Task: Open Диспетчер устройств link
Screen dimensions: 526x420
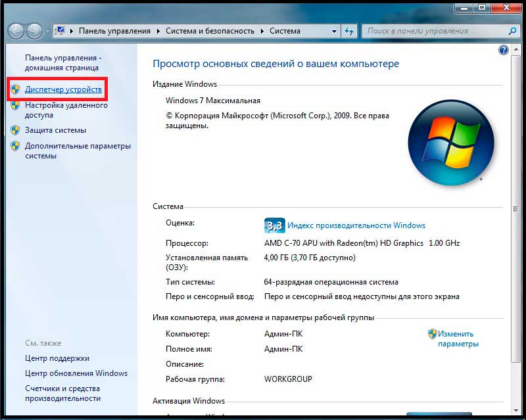Action: click(x=63, y=89)
